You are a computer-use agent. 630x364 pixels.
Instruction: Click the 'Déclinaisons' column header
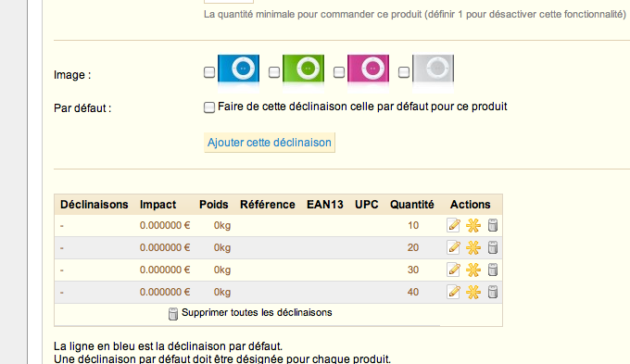point(94,205)
